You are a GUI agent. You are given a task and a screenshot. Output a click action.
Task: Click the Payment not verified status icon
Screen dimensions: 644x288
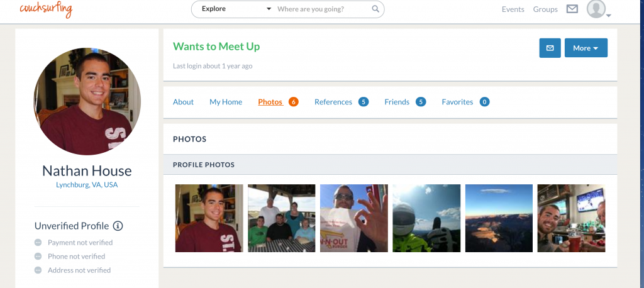(x=39, y=243)
